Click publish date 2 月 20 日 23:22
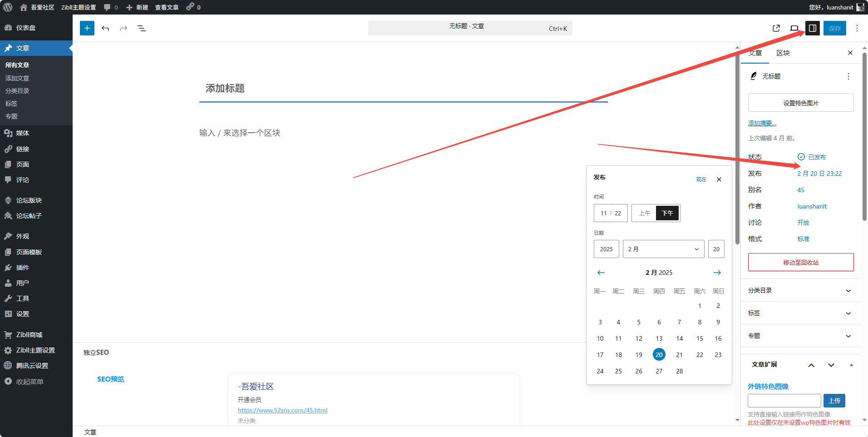The height and width of the screenshot is (437, 868). coord(819,174)
